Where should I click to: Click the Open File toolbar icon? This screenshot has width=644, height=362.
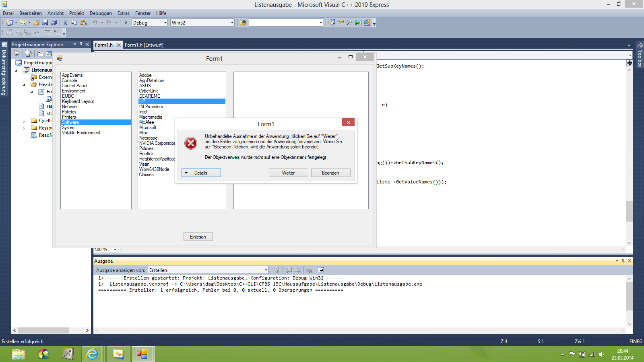pyautogui.click(x=36, y=23)
